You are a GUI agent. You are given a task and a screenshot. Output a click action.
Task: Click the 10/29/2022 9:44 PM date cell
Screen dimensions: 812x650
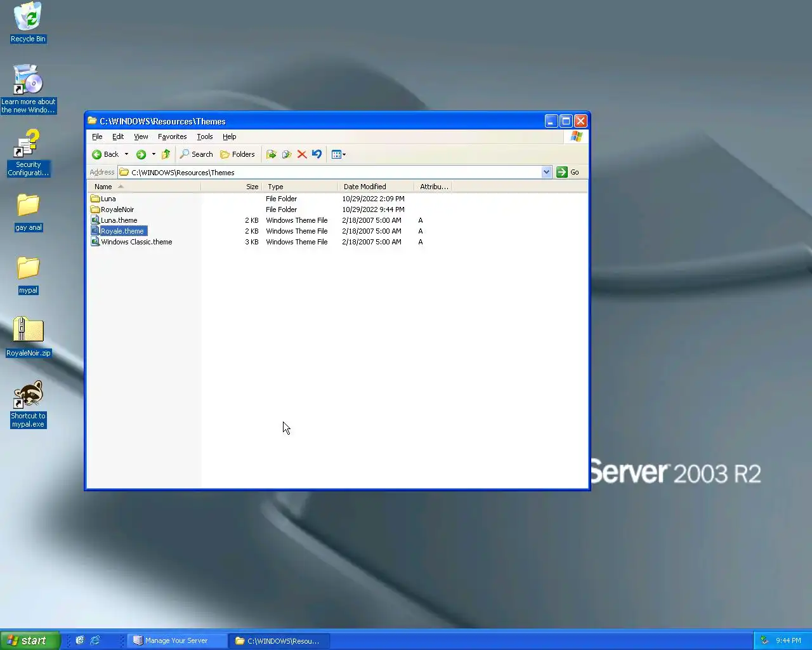click(x=373, y=209)
